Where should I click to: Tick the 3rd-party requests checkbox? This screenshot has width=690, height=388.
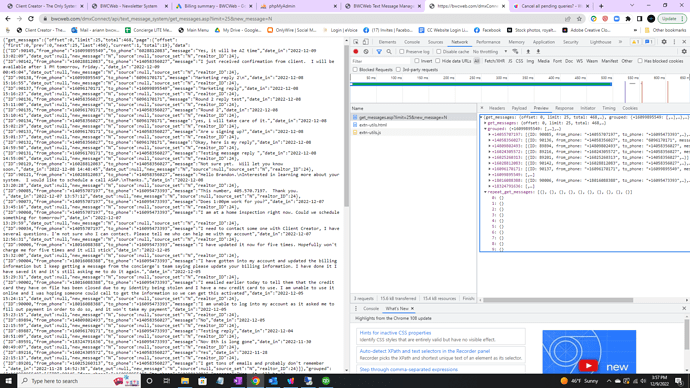pyautogui.click(x=398, y=70)
